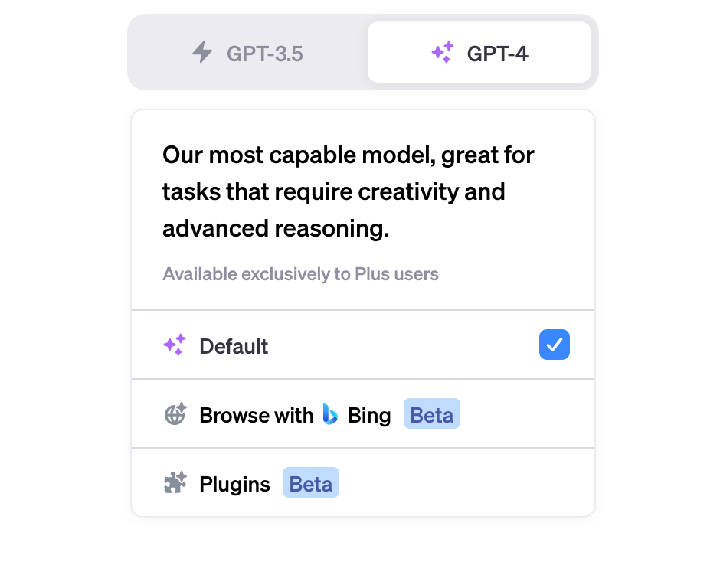Click the Default label text
The height and width of the screenshot is (588, 720).
coord(234,346)
